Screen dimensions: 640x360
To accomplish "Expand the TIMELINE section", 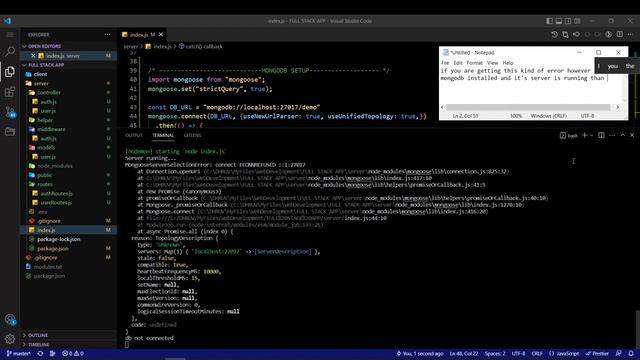I will click(x=68, y=344).
